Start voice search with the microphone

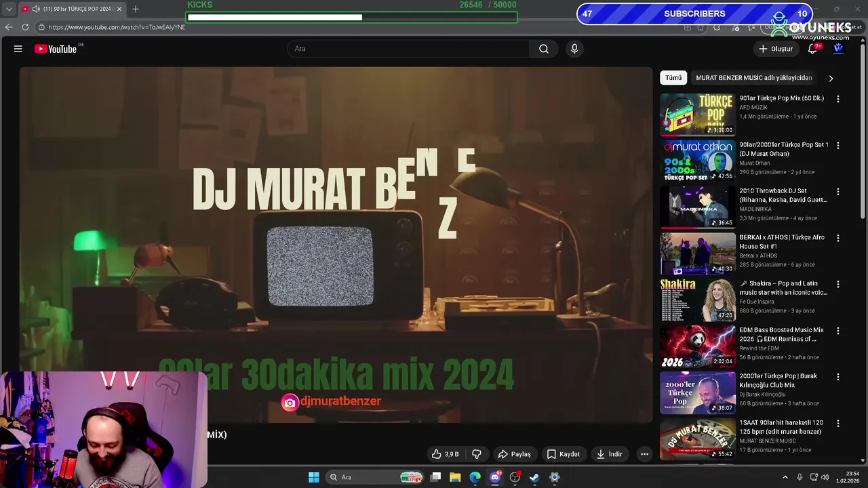574,49
